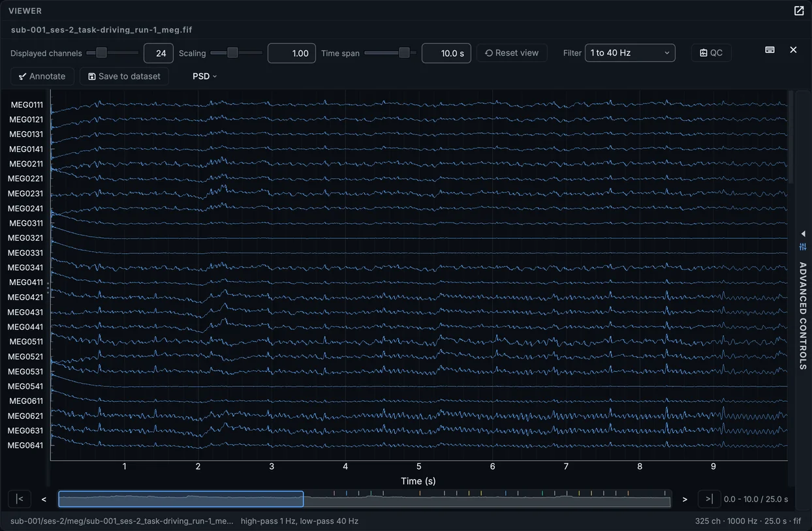This screenshot has height=531, width=812.
Task: Click the Time (s) axis label
Action: [418, 481]
